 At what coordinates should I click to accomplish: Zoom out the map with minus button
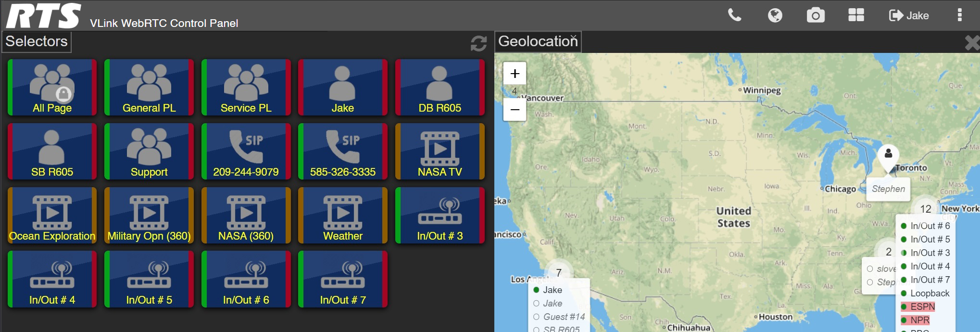pyautogui.click(x=515, y=110)
